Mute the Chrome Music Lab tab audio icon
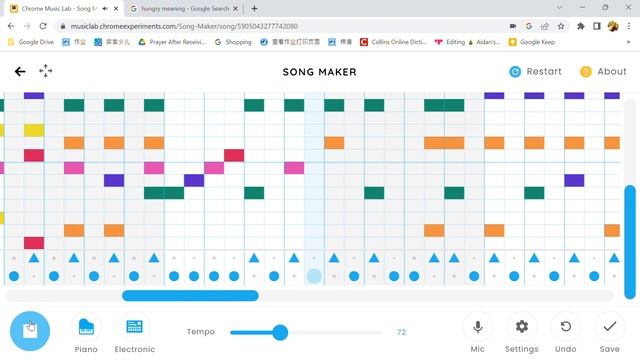640x360 pixels. pos(105,9)
